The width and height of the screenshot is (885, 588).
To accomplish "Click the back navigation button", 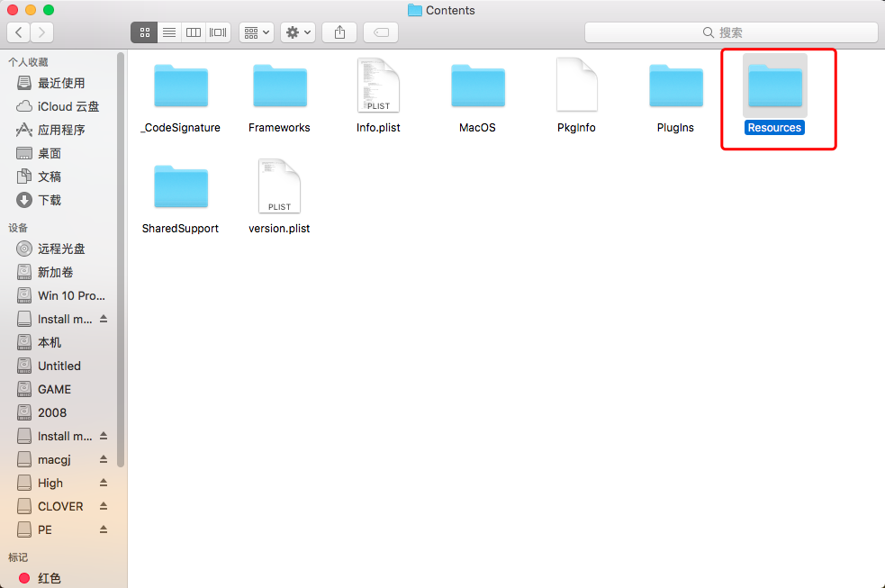I will click(x=19, y=32).
